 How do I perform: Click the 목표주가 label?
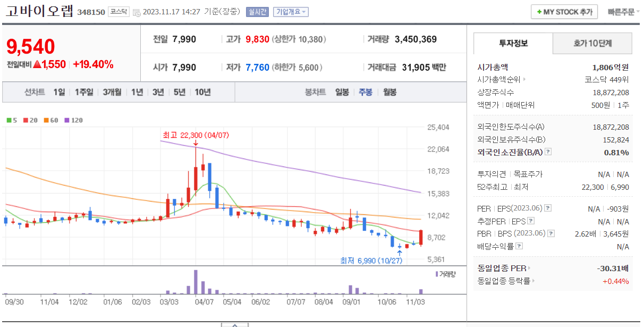(x=528, y=174)
